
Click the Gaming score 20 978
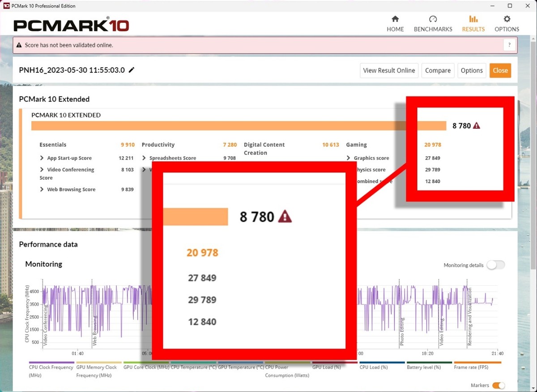(433, 145)
